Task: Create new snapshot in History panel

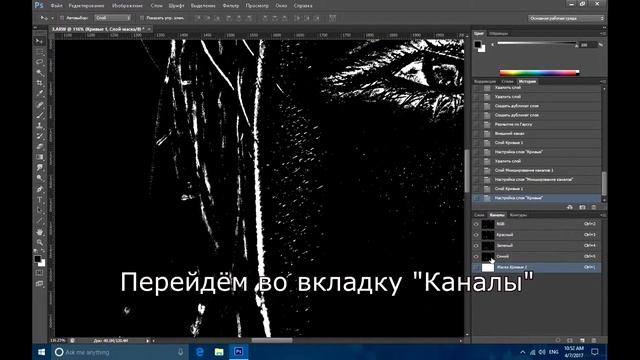Action: tap(582, 207)
